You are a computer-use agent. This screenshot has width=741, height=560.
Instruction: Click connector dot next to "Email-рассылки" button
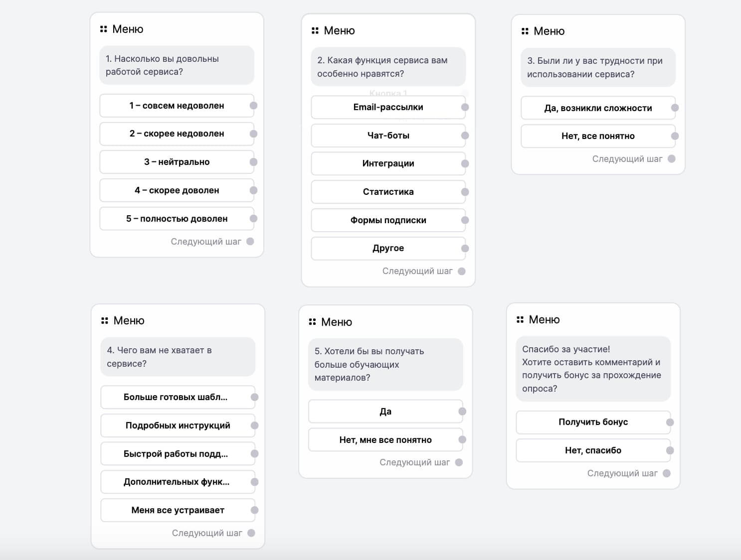click(465, 107)
